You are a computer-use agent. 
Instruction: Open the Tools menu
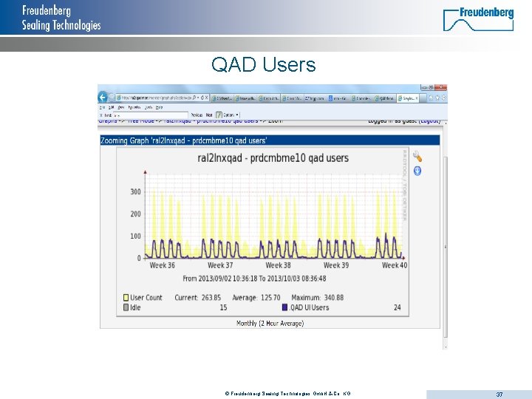(149, 107)
